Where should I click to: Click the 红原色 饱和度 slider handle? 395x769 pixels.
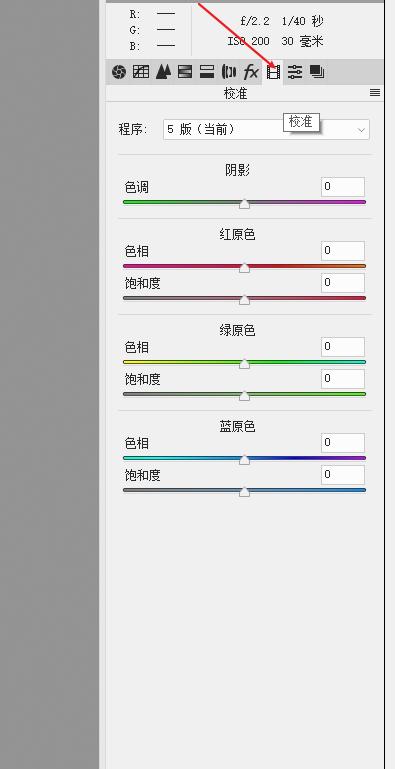244,300
